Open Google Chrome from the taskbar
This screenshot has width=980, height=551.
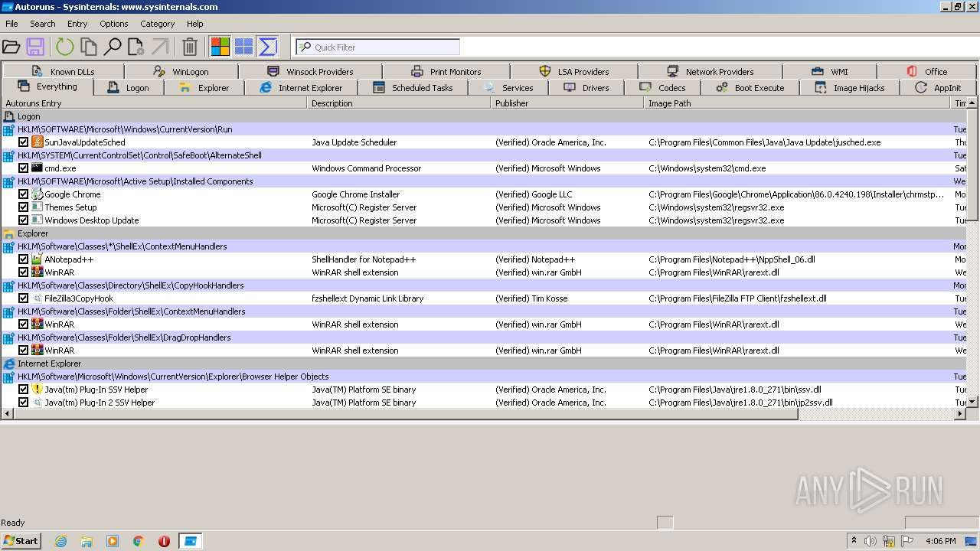(x=139, y=541)
